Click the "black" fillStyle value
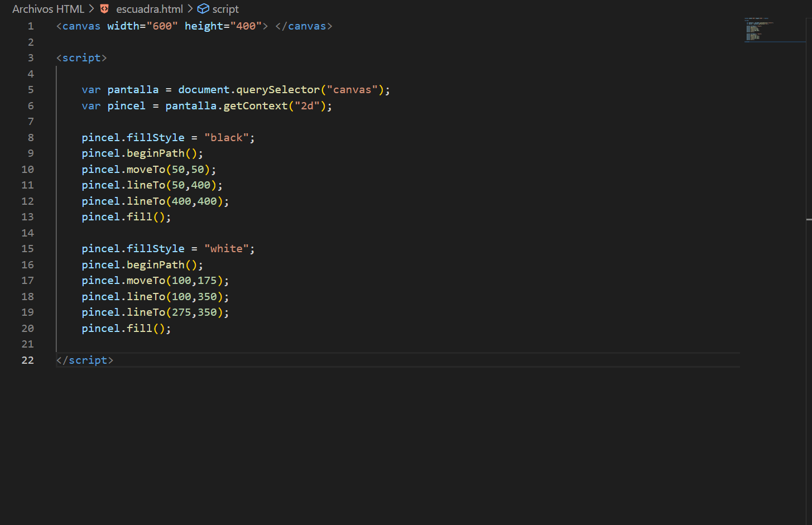This screenshot has height=525, width=812. pos(227,138)
